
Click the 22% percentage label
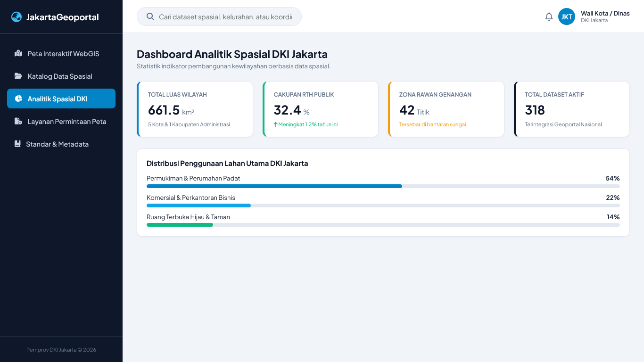(613, 197)
